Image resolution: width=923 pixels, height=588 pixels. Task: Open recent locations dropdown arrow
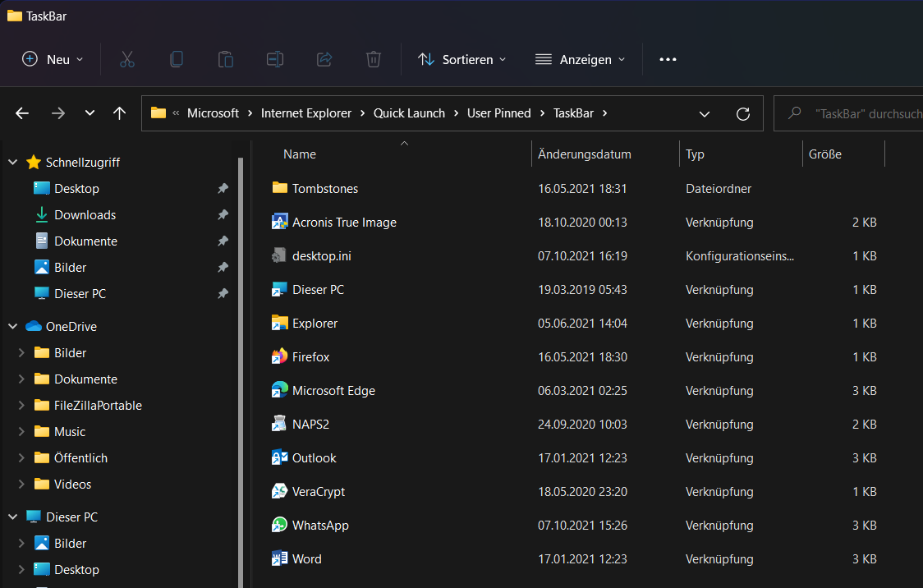(90, 113)
